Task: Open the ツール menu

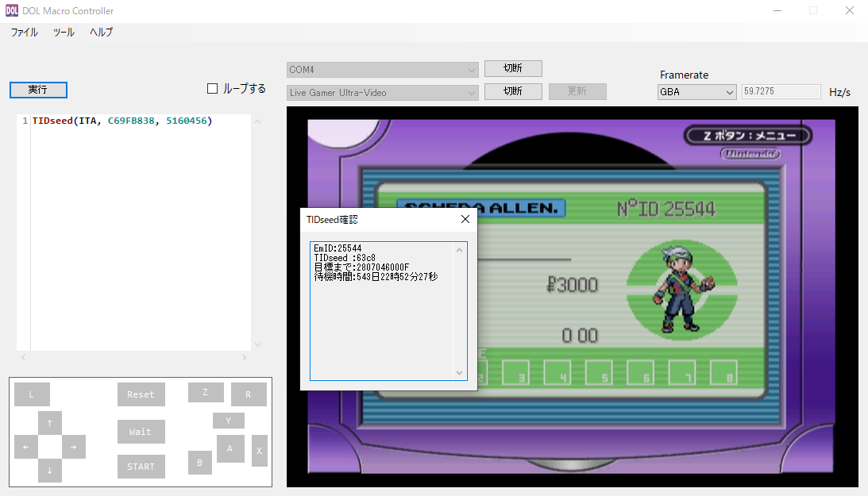Action: point(64,32)
